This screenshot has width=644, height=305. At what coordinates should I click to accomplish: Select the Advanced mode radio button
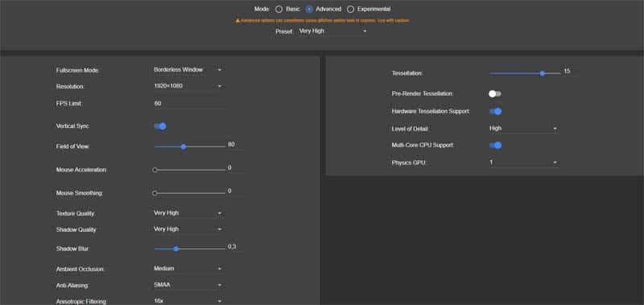[x=309, y=9]
